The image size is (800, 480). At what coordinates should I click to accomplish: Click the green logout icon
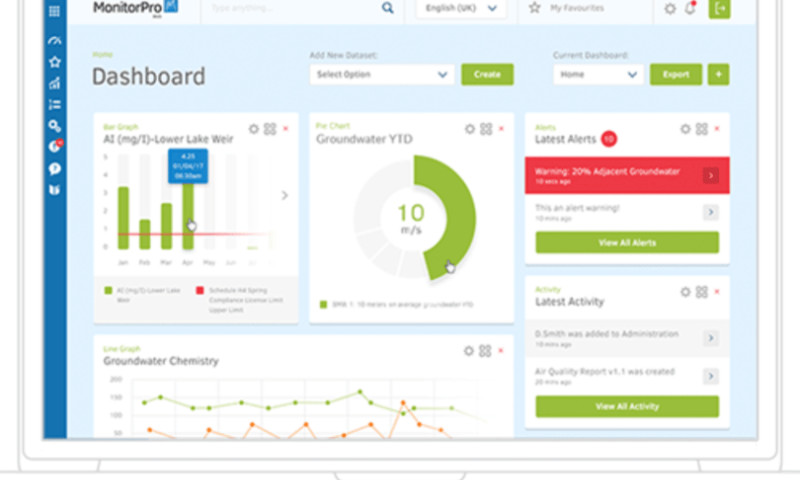(719, 9)
